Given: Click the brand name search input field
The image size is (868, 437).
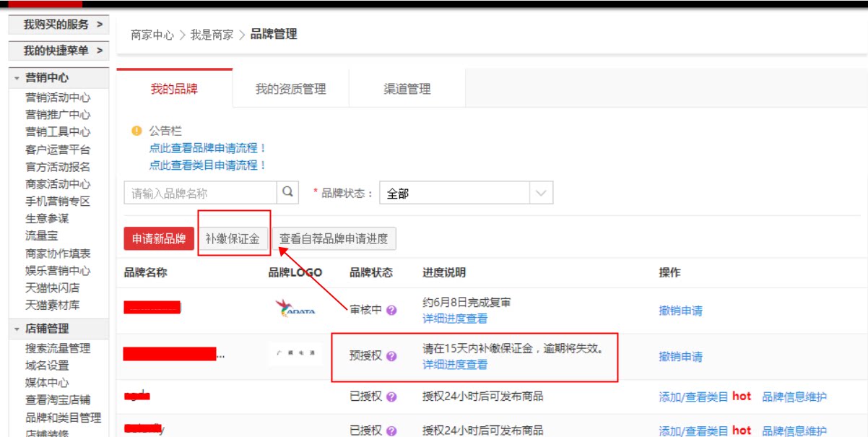Looking at the screenshot, I should [201, 194].
